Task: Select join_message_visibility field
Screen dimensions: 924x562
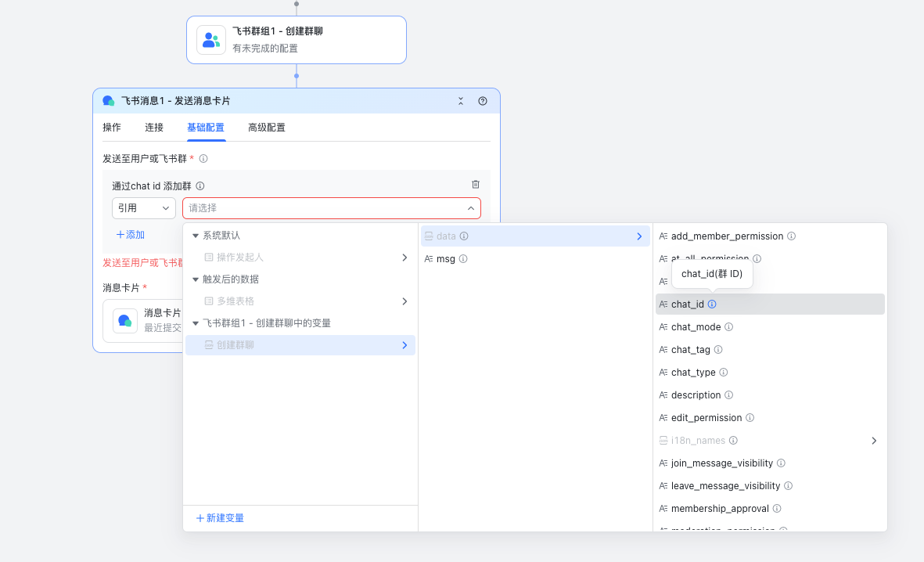Action: tap(722, 463)
